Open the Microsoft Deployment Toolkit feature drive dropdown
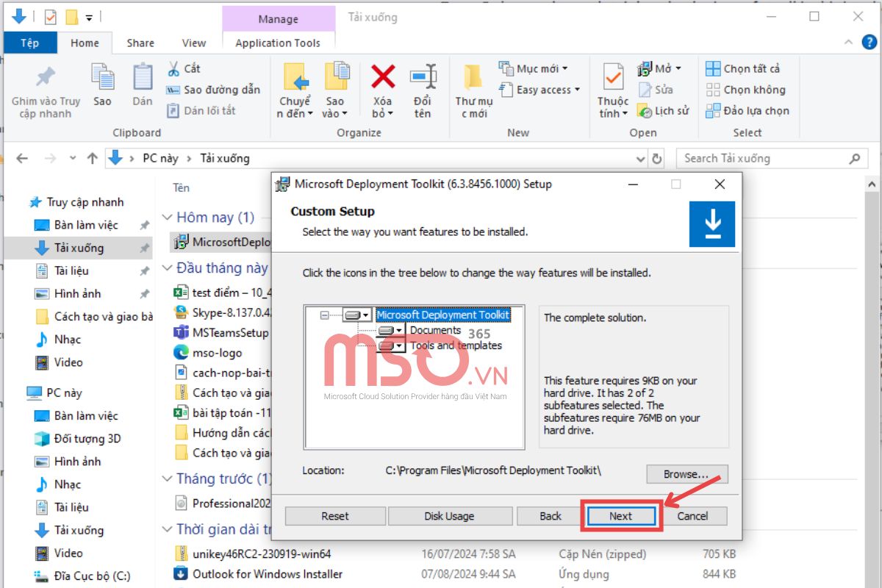Screen dimensions: 882x588 357,315
